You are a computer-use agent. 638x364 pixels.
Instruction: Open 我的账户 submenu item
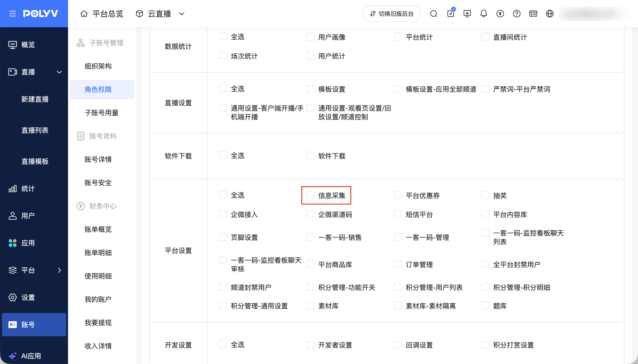(102, 299)
